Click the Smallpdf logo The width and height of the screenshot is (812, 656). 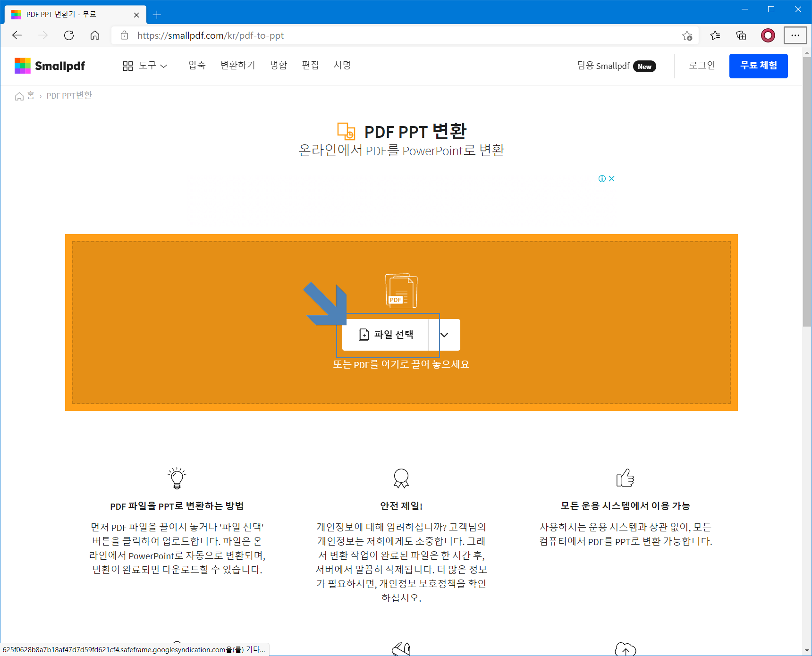coord(50,66)
